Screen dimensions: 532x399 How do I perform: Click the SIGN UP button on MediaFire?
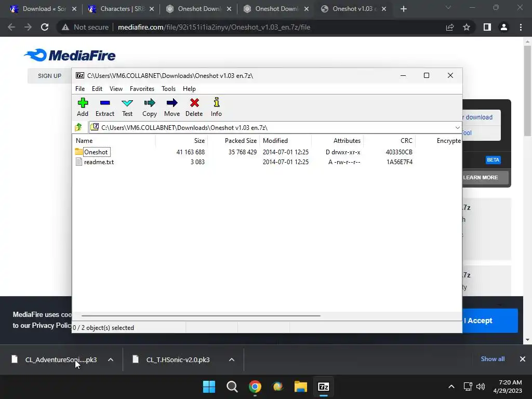49,76
